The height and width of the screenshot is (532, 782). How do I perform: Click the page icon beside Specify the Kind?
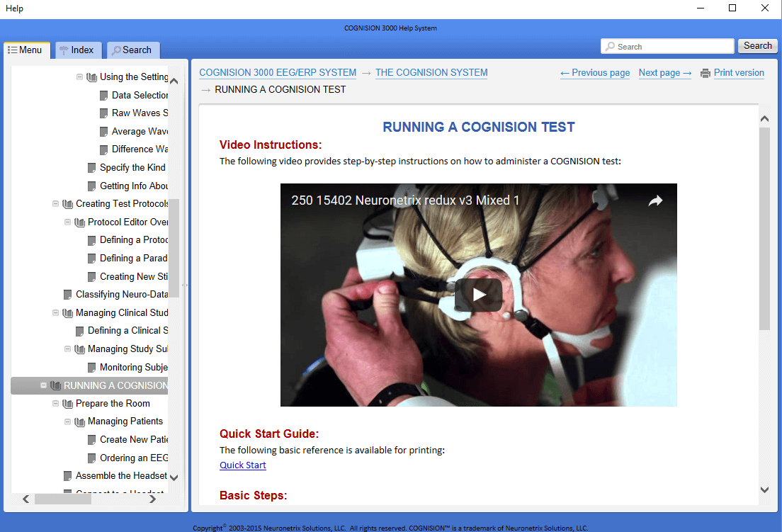pyautogui.click(x=92, y=167)
